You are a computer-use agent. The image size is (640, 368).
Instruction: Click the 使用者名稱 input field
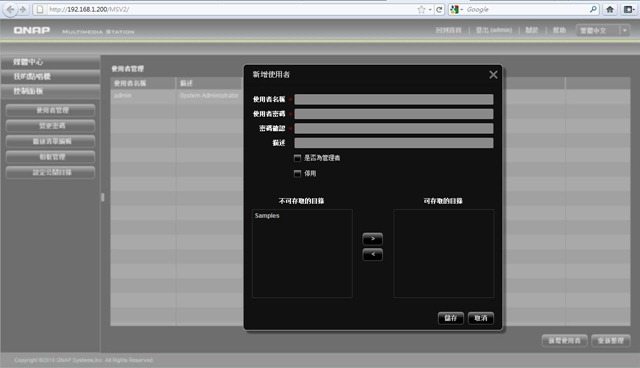(394, 100)
